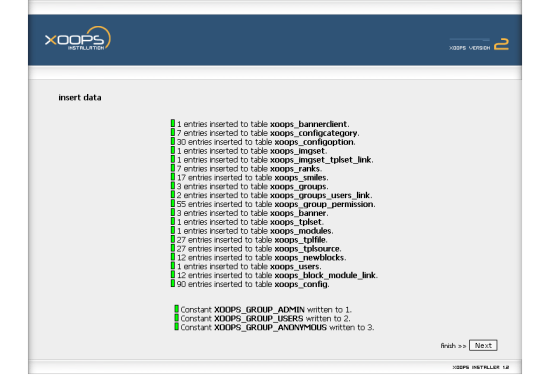Click green status icon beside xoops_configcategory
The width and height of the screenshot is (550, 388).
173,132
